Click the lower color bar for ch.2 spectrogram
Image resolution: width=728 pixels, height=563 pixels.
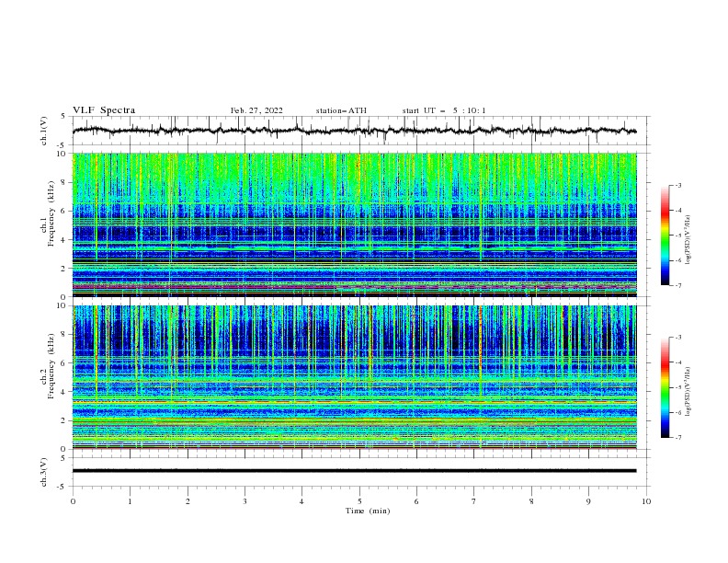pos(665,387)
